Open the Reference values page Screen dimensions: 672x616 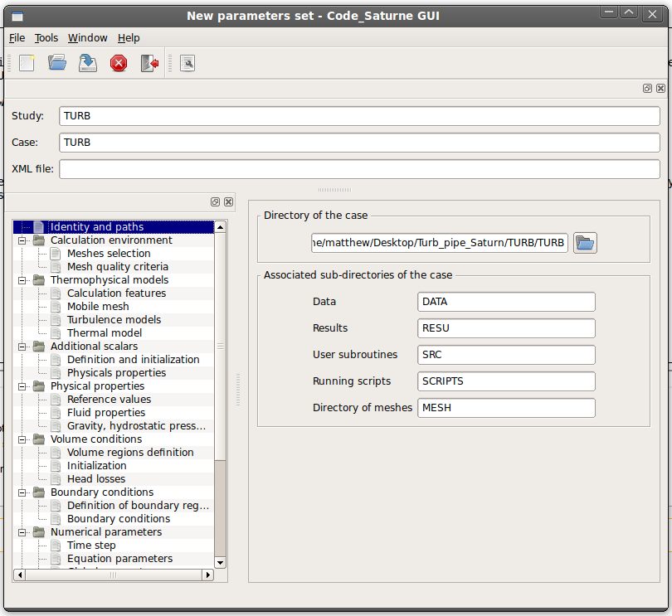point(110,400)
